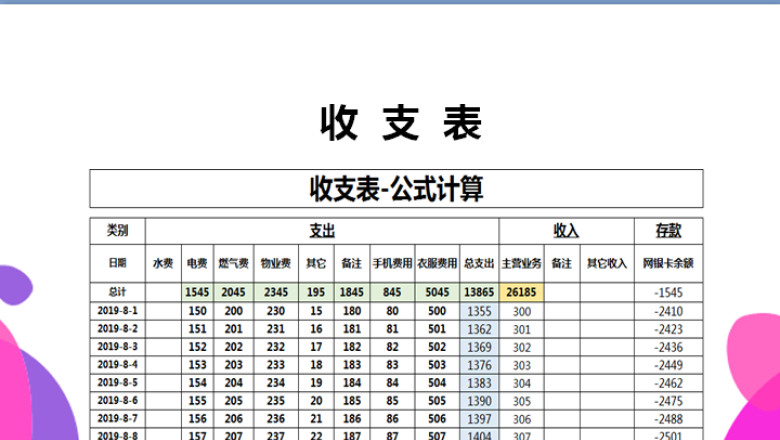Image resolution: width=780 pixels, height=440 pixels.
Task: Select total 1390 in 2019-8-6 row
Action: click(479, 401)
